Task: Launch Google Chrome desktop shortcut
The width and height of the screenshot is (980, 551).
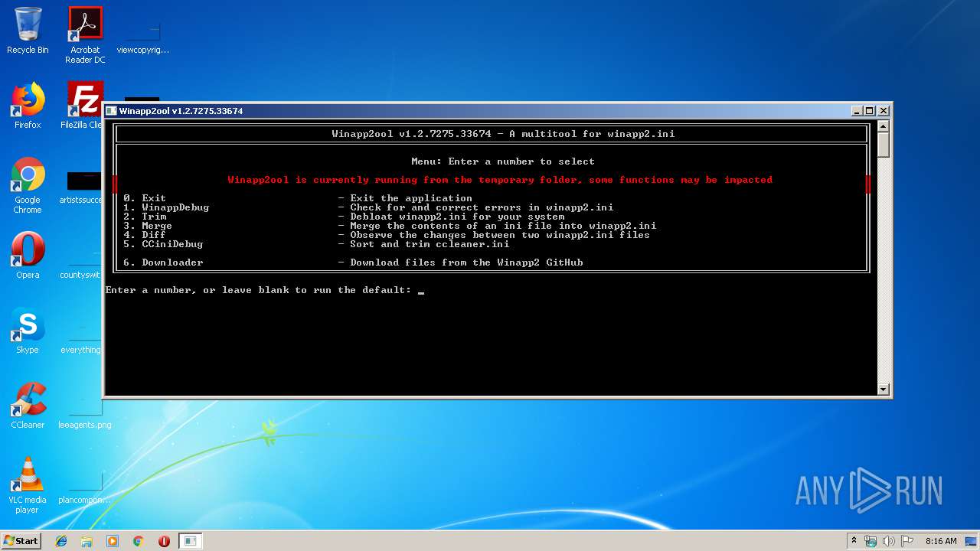Action: point(28,185)
